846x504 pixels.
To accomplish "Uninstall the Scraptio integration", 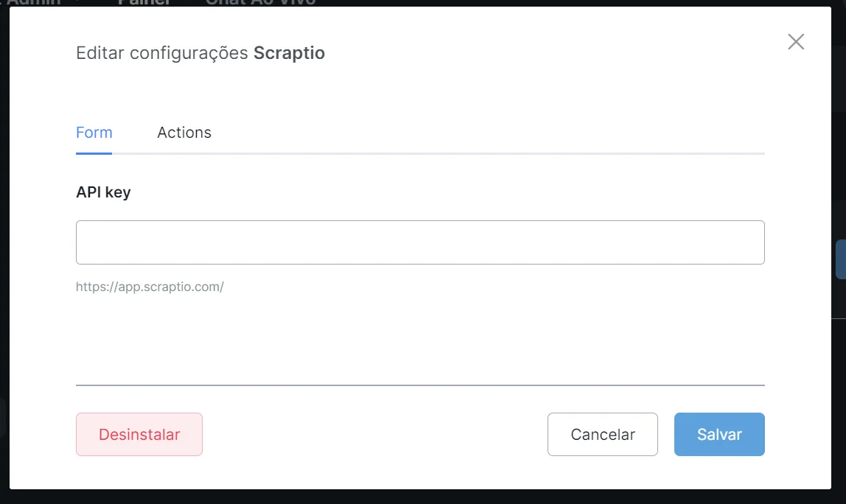I will (x=139, y=435).
